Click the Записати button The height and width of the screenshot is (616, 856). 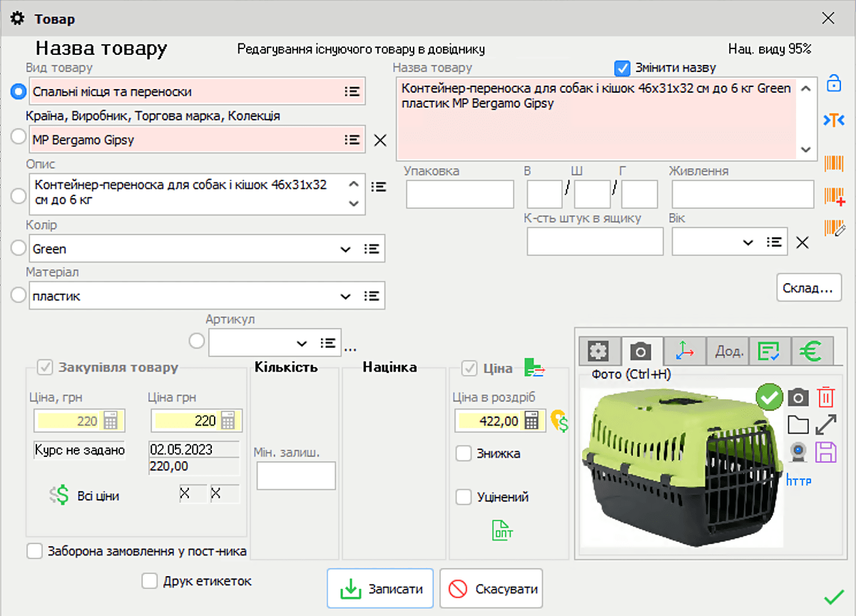380,588
